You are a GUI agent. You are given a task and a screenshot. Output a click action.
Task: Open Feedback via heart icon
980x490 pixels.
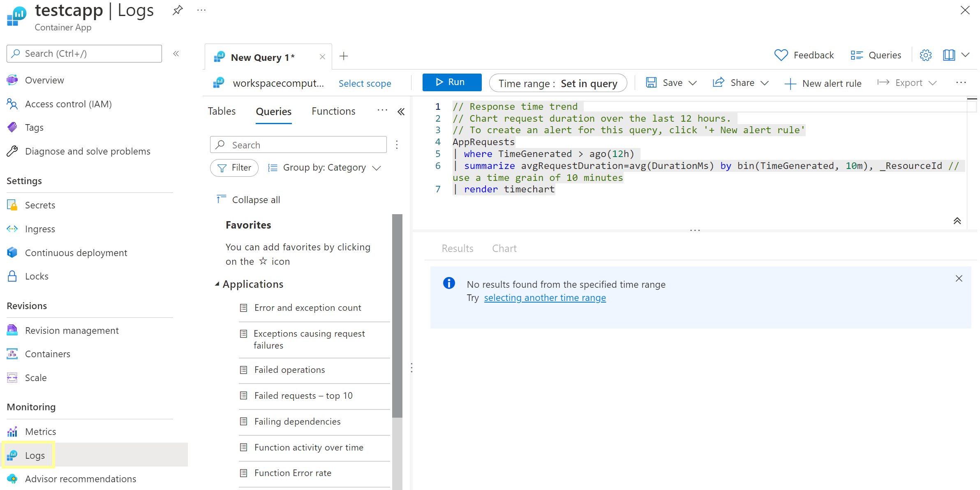pyautogui.click(x=804, y=55)
